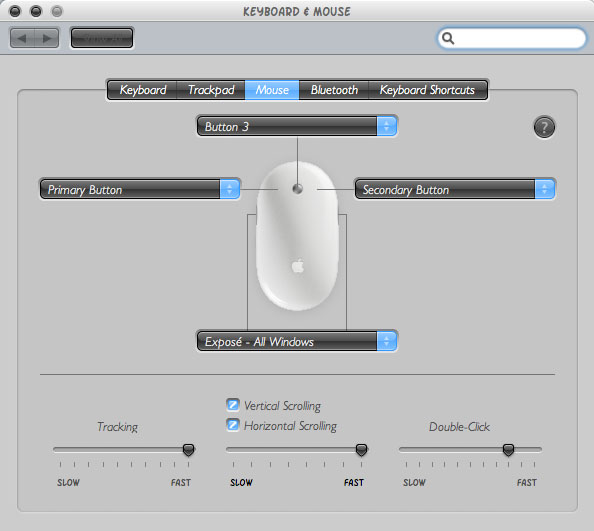The height and width of the screenshot is (531, 594).
Task: Click the Tracking label
Action: pos(117,427)
